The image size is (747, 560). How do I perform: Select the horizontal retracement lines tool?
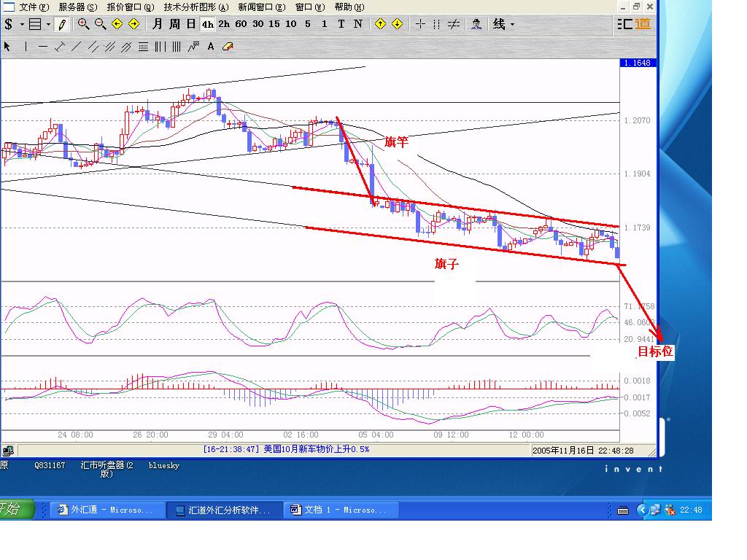(143, 47)
